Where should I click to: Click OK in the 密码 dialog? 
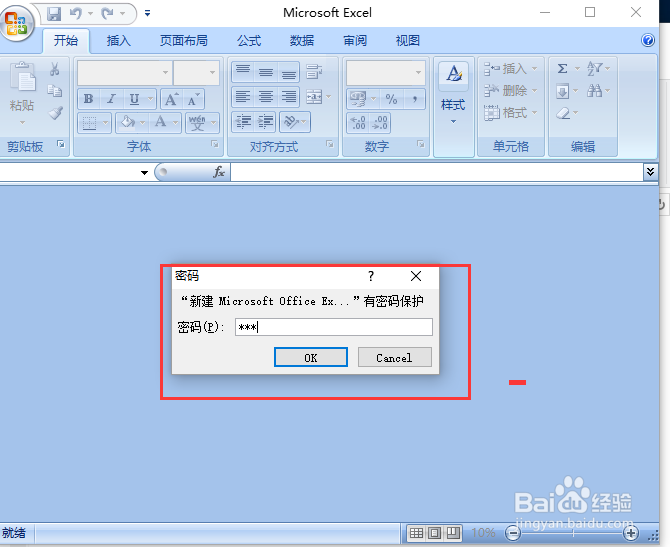[x=311, y=357]
